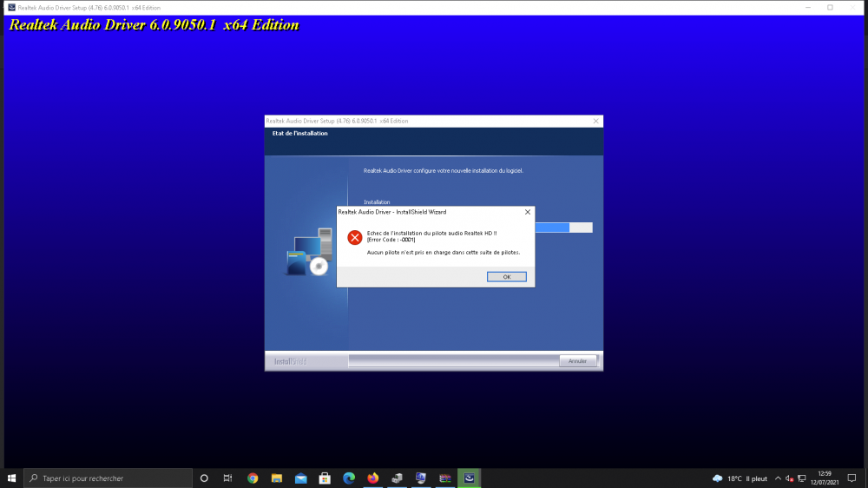The image size is (868, 488).
Task: Open the Mail app from taskbar
Action: (x=300, y=478)
